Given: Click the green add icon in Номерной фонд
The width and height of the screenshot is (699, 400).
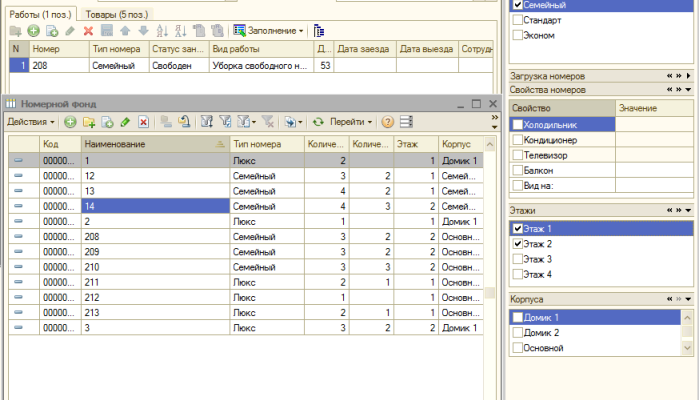Looking at the screenshot, I should click(x=70, y=122).
